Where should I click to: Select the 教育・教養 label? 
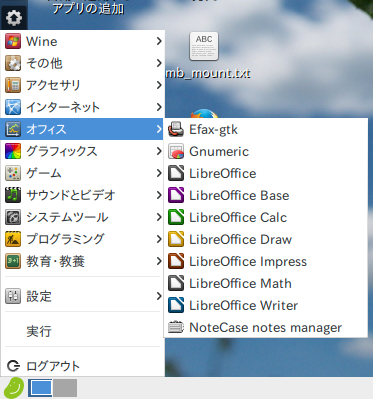[56, 261]
